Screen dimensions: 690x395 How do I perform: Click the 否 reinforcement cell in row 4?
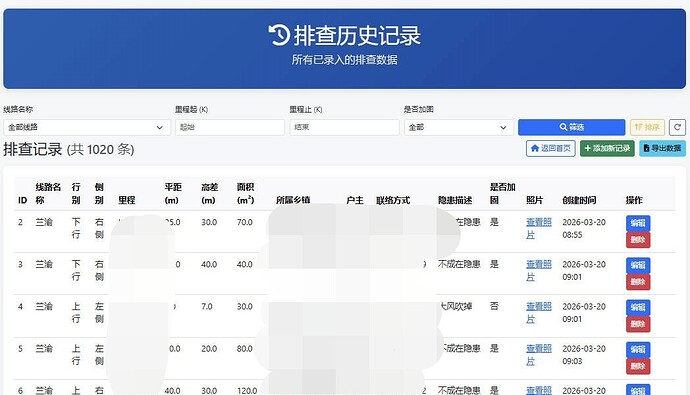[494, 306]
